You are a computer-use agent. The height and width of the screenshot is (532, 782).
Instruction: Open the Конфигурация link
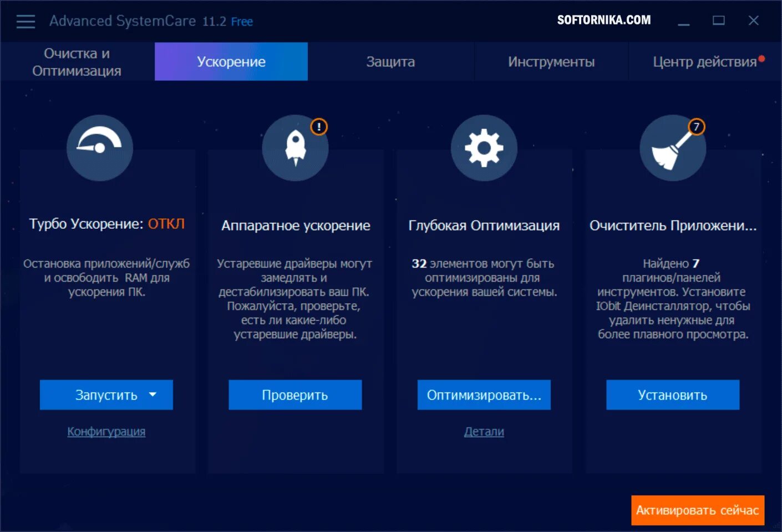pyautogui.click(x=106, y=431)
